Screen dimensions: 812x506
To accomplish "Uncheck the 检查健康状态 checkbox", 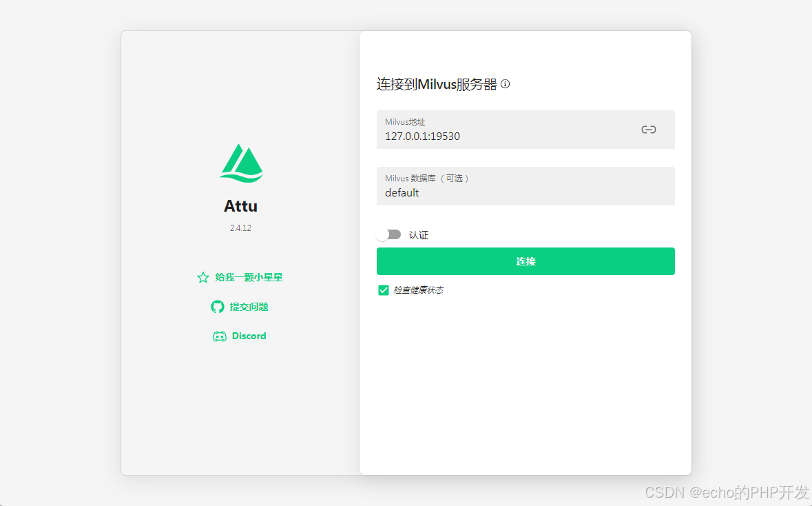I will [383, 290].
